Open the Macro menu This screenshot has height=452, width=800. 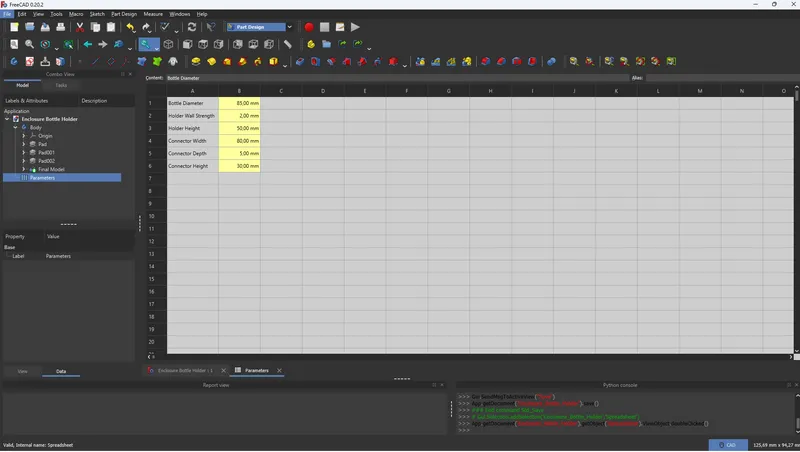pos(76,14)
